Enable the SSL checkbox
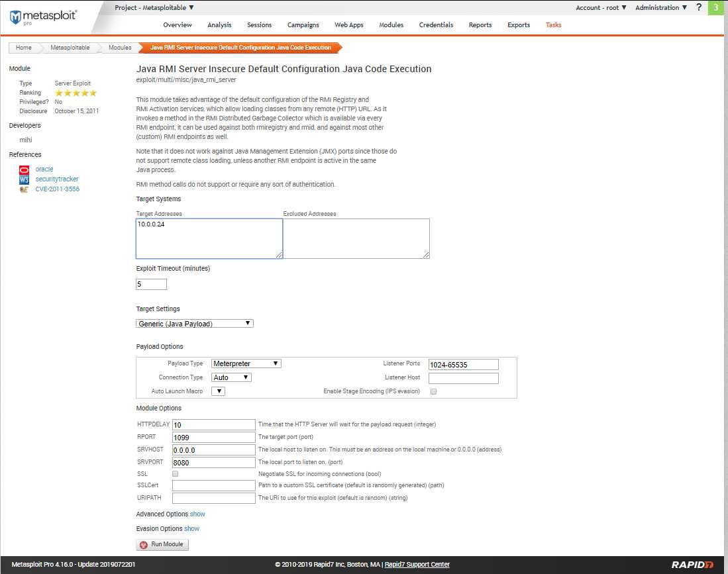The width and height of the screenshot is (728, 574). point(175,474)
